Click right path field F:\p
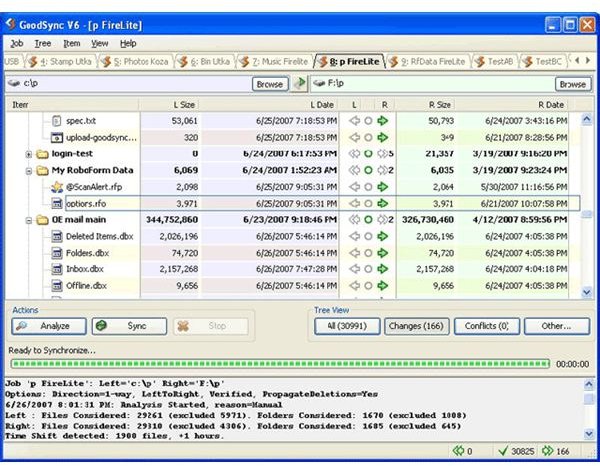Screen dimensions: 600x466 pos(432,83)
